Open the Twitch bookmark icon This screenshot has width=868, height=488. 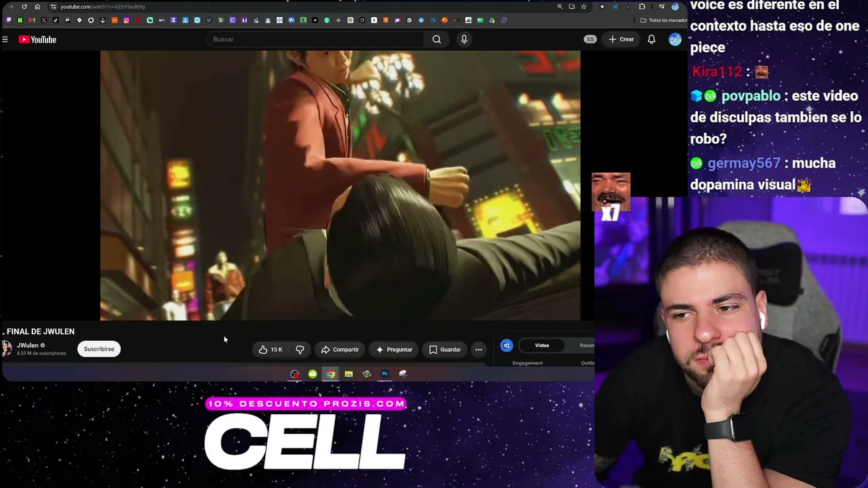pos(9,20)
